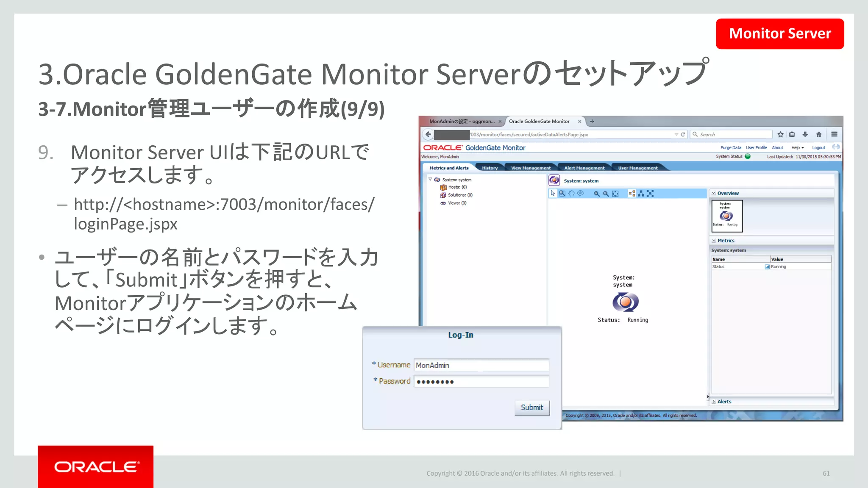Switch to the Metrics and Alerts tab
Image resolution: width=868 pixels, height=488 pixels.
449,168
